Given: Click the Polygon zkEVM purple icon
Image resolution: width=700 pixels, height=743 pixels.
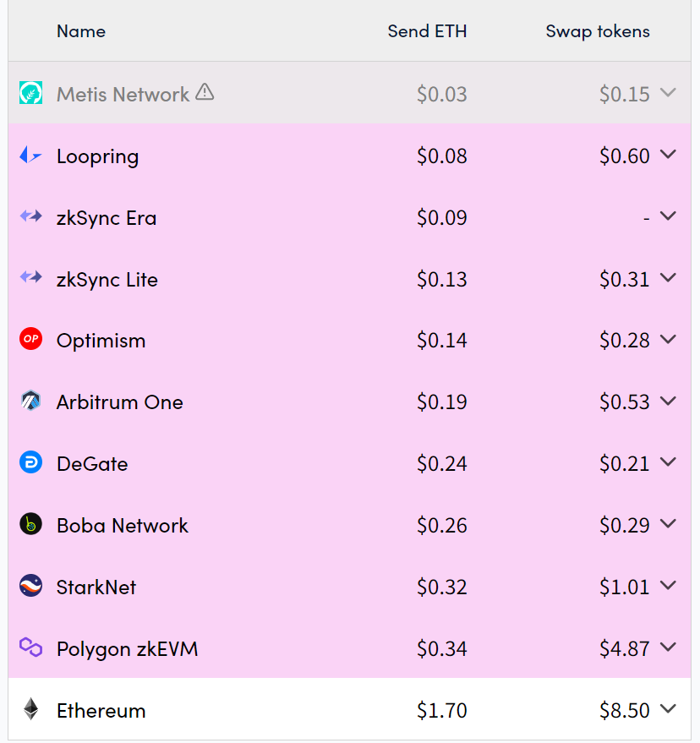Looking at the screenshot, I should [x=30, y=648].
